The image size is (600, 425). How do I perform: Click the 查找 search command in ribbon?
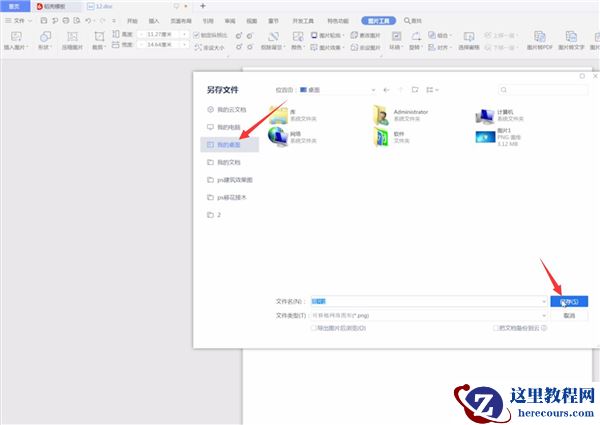[x=412, y=21]
